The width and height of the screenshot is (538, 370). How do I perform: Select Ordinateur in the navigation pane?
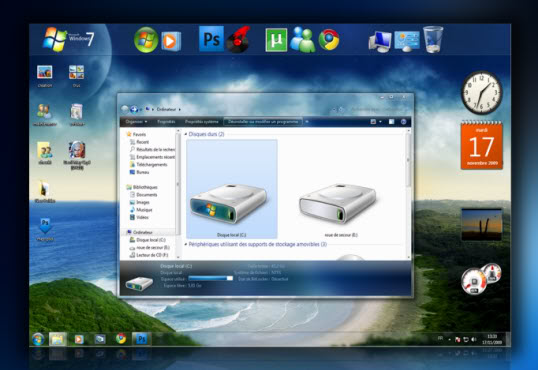point(140,232)
